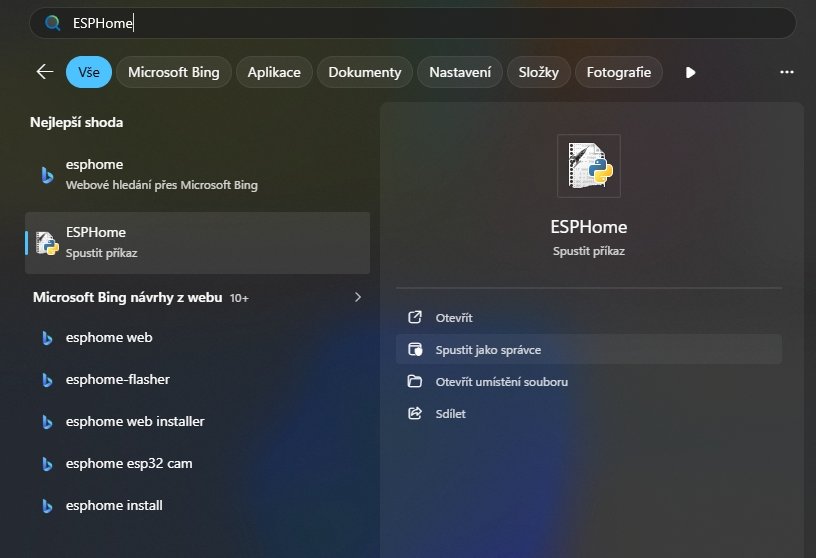
Task: Click Bing icon next to esphome web
Action: coord(47,338)
